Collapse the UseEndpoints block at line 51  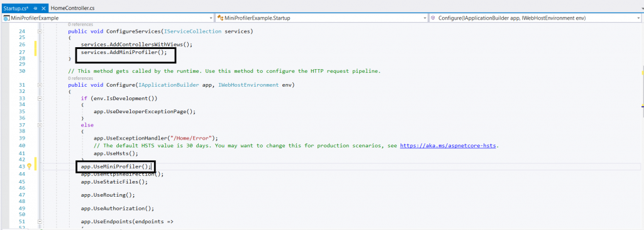tap(40, 222)
